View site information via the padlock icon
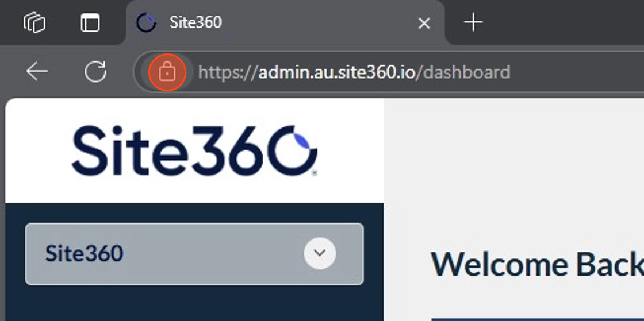This screenshot has height=321, width=644. [167, 72]
